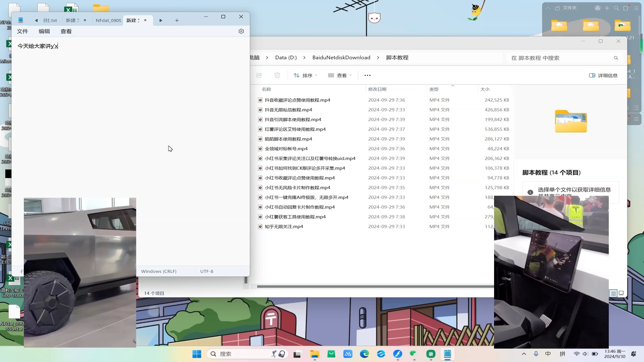Open the more options ellipsis in Explorer
Image resolution: width=644 pixels, height=362 pixels.
pos(367,75)
